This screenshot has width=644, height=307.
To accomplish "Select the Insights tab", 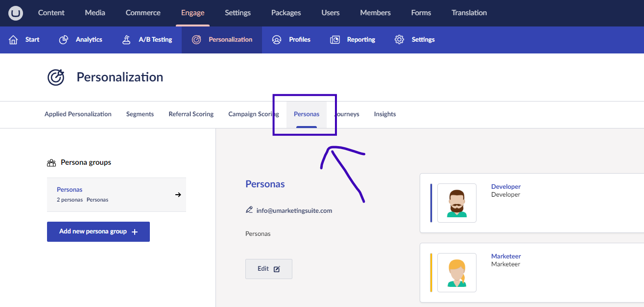I will pos(384,114).
